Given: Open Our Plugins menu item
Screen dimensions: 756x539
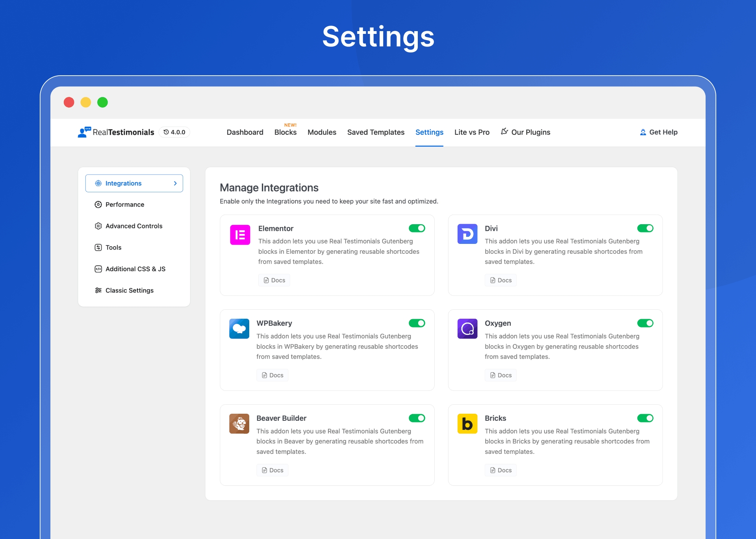Looking at the screenshot, I should (525, 132).
